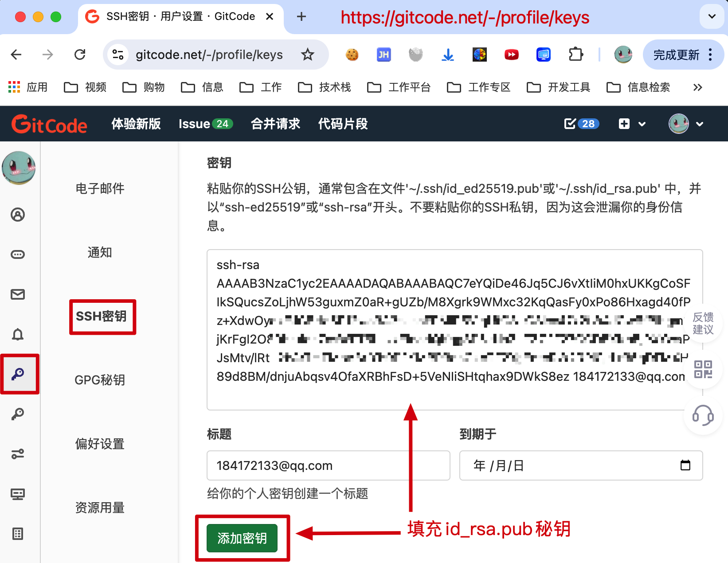Viewport: 728px width, 563px height.
Task: Go to GitCode home via logo
Action: [x=49, y=124]
